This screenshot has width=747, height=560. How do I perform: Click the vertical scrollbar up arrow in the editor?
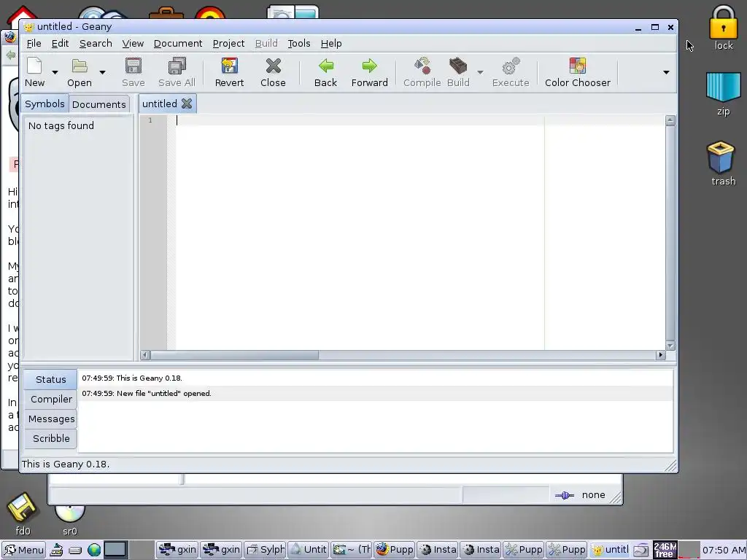pos(670,120)
